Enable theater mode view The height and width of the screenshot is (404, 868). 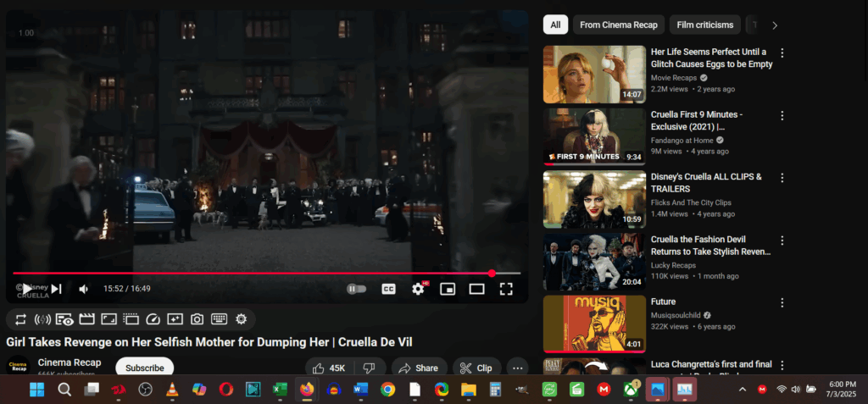pyautogui.click(x=476, y=289)
